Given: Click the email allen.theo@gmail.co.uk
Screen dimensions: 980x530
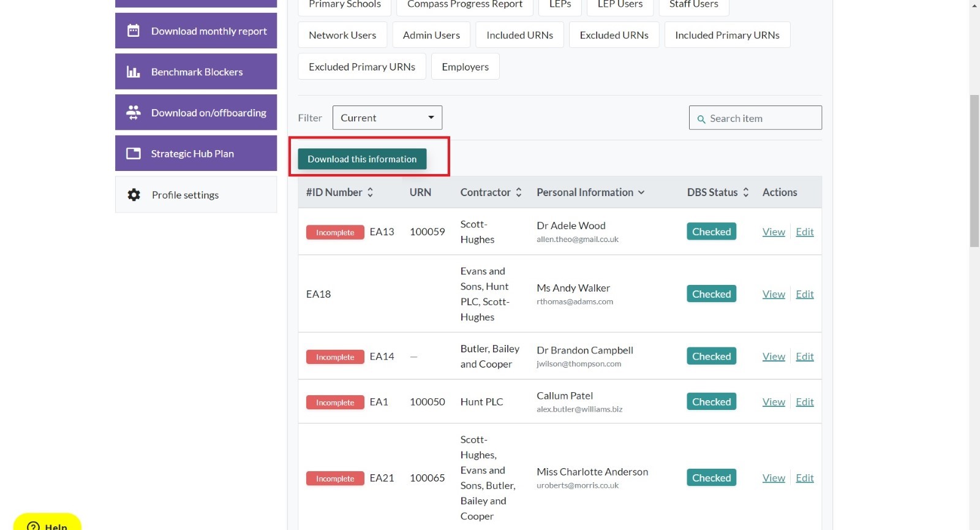Looking at the screenshot, I should click(578, 240).
